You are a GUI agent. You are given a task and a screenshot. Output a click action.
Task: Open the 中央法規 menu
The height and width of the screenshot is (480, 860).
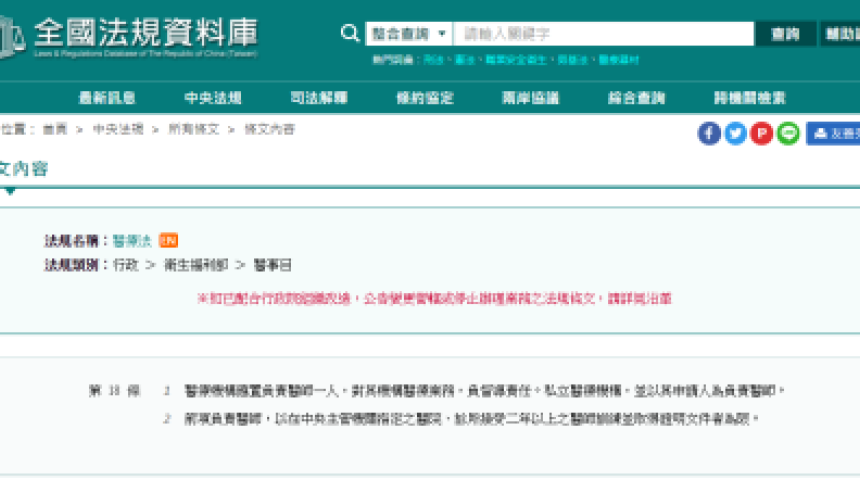[213, 98]
